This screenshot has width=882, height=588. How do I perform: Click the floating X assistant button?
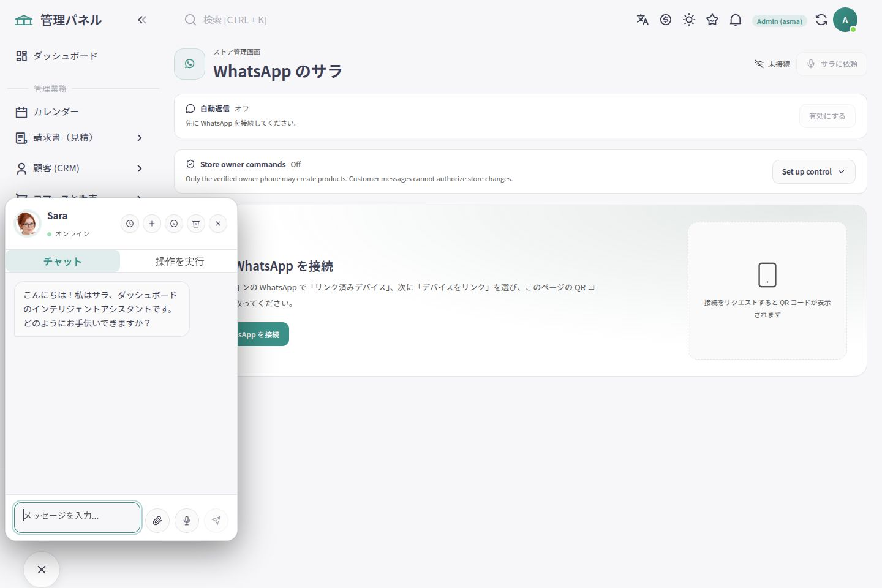[42, 570]
